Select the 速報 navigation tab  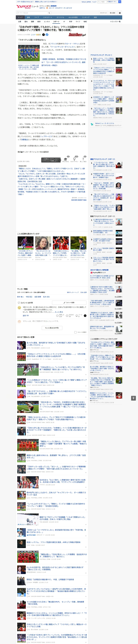point(28,17)
